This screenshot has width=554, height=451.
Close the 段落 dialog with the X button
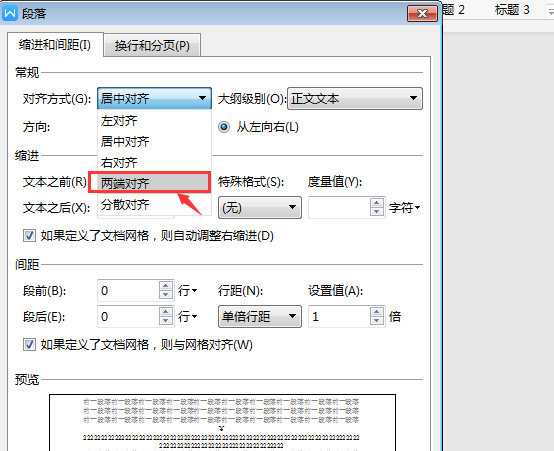pyautogui.click(x=422, y=14)
